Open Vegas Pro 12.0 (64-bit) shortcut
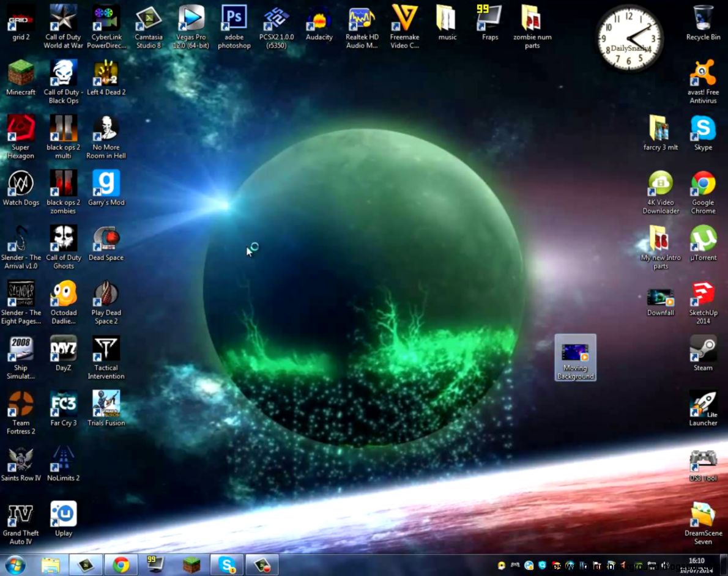The height and width of the screenshot is (576, 728). (x=191, y=26)
